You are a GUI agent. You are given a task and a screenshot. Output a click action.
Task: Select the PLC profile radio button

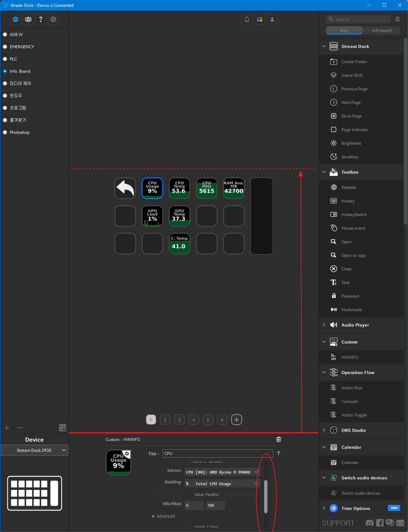click(5, 59)
